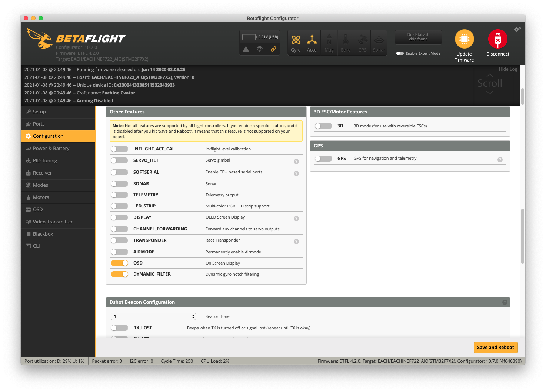Enable the GPS navigation toggle

323,159
